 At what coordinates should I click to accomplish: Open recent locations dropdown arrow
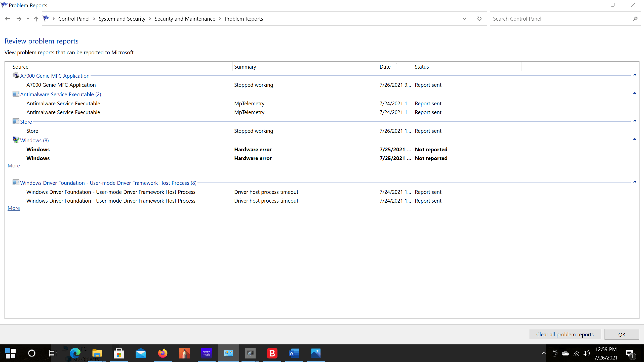(x=28, y=19)
